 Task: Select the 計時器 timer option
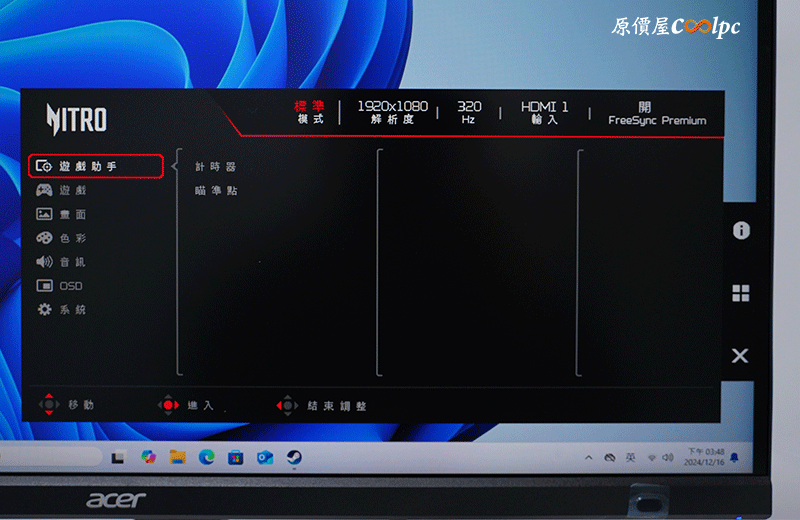[x=215, y=167]
